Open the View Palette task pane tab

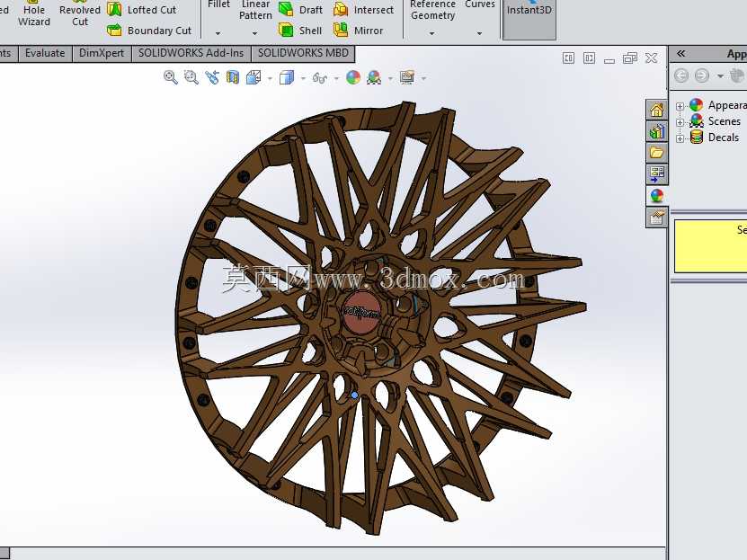tap(656, 173)
